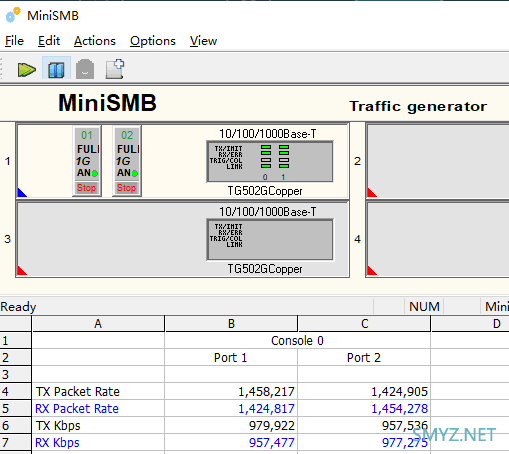The width and height of the screenshot is (509, 454).
Task: Click the Port 1 column cell
Action: click(231, 358)
